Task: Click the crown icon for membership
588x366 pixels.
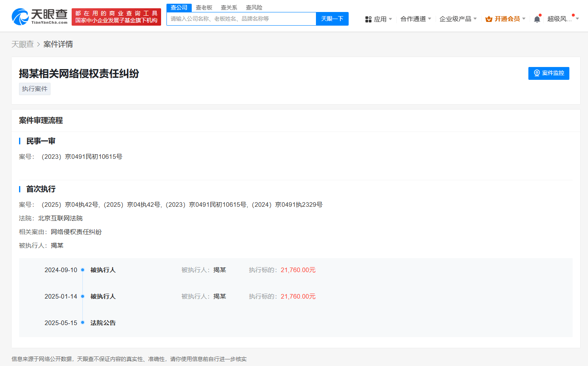Action: pyautogui.click(x=489, y=19)
